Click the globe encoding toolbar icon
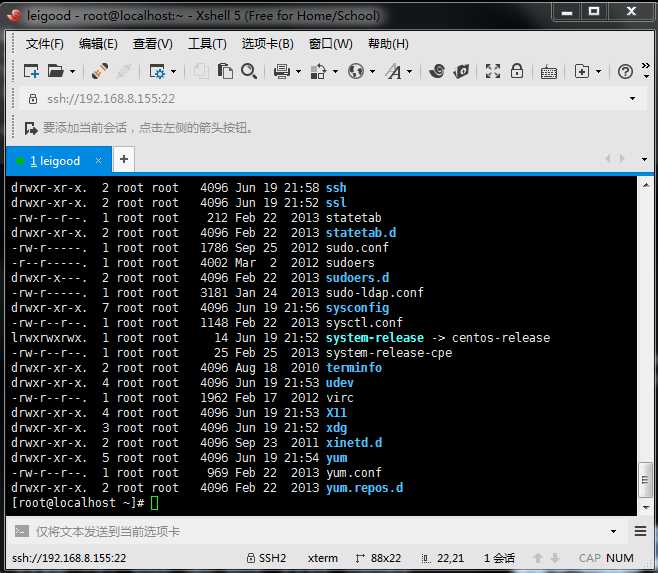658x573 pixels. 355,71
